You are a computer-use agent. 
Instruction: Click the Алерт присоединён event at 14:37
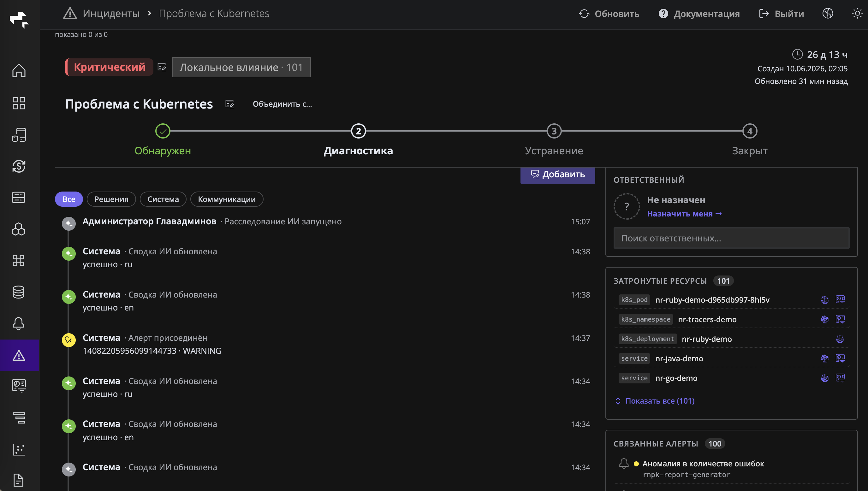click(168, 338)
